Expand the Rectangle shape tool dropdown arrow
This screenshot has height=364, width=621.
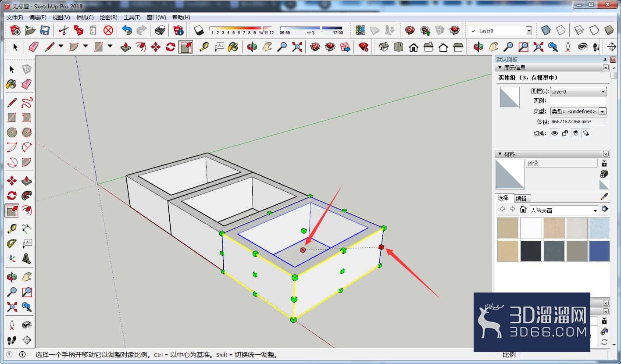point(110,46)
